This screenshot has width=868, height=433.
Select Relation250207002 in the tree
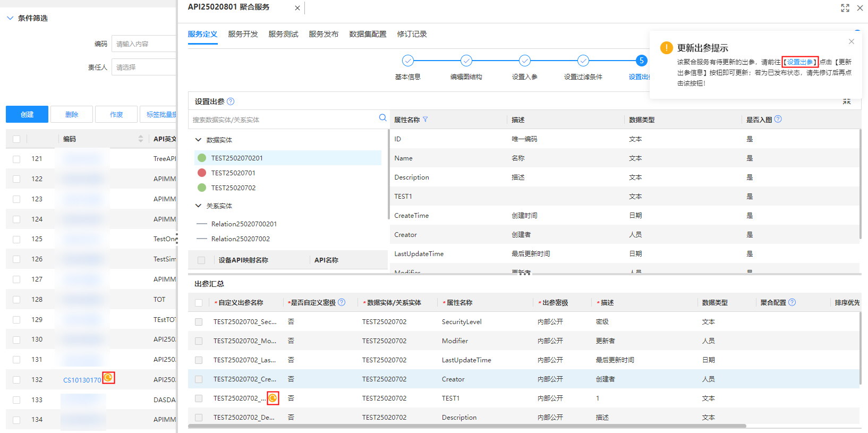[x=240, y=239]
